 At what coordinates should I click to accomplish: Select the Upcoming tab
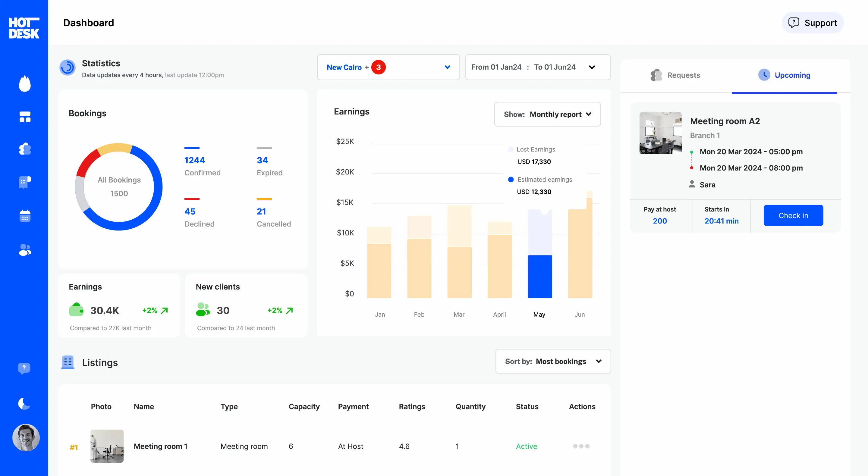point(784,75)
